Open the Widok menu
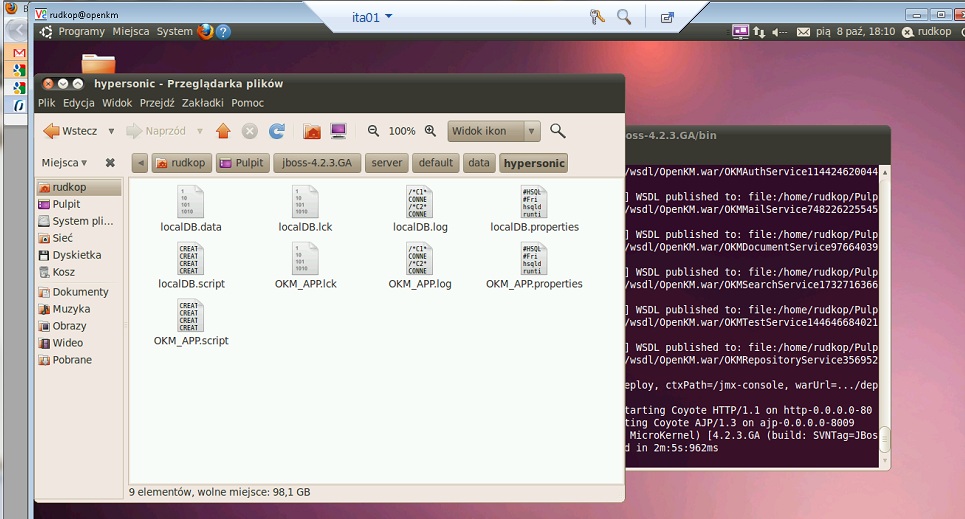The width and height of the screenshot is (965, 519). click(117, 103)
